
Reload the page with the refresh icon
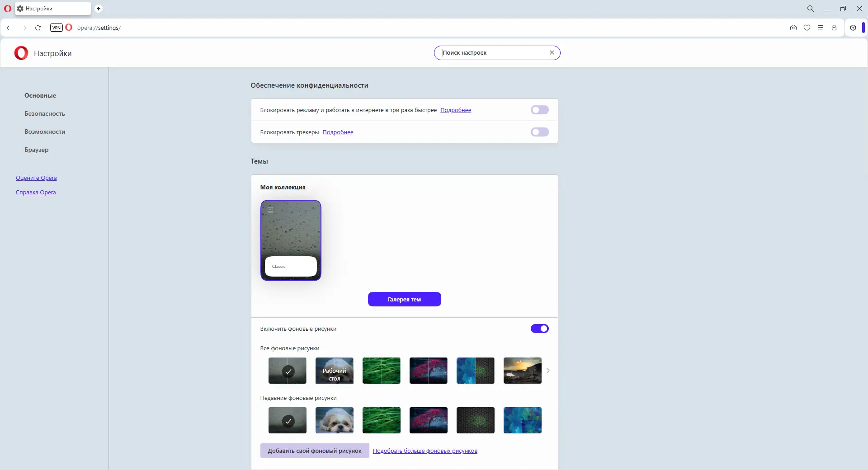38,28
